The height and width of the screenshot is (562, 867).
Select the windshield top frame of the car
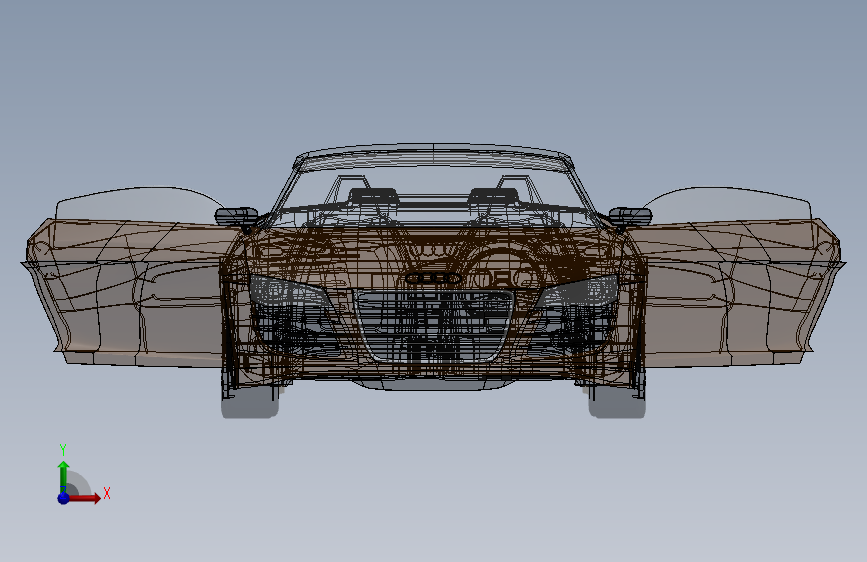click(x=434, y=156)
